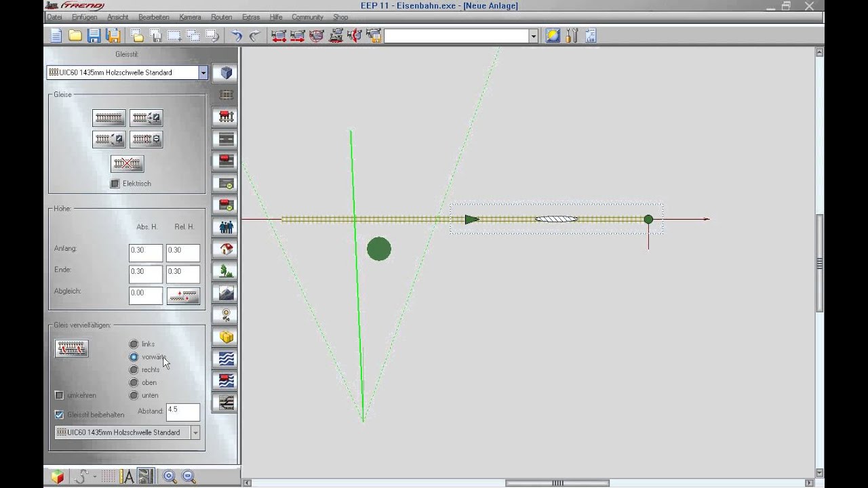Open the figures people editor icon
This screenshot has height=488, width=868.
click(226, 227)
